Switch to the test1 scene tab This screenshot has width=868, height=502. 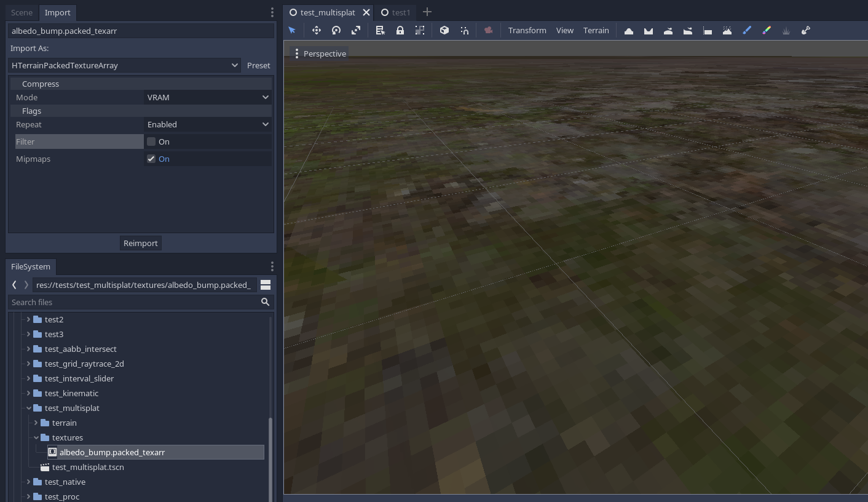[395, 12]
